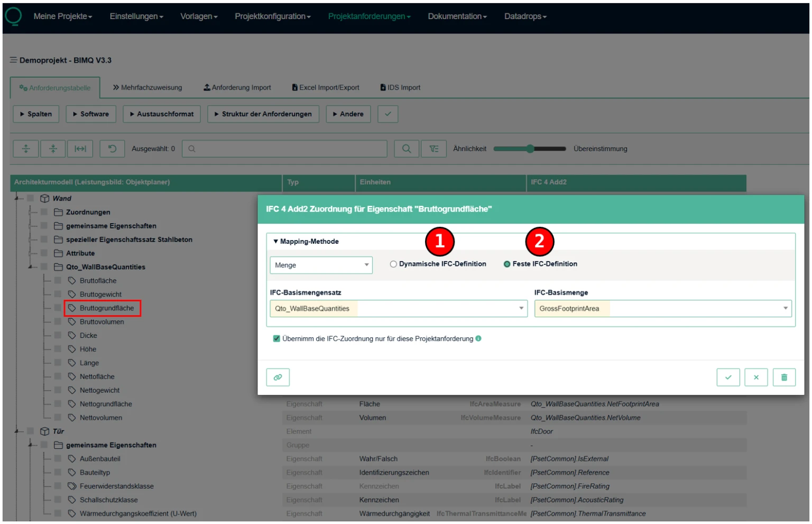Switch to the Mehrfachzuweisung tab
812x524 pixels.
tap(147, 88)
